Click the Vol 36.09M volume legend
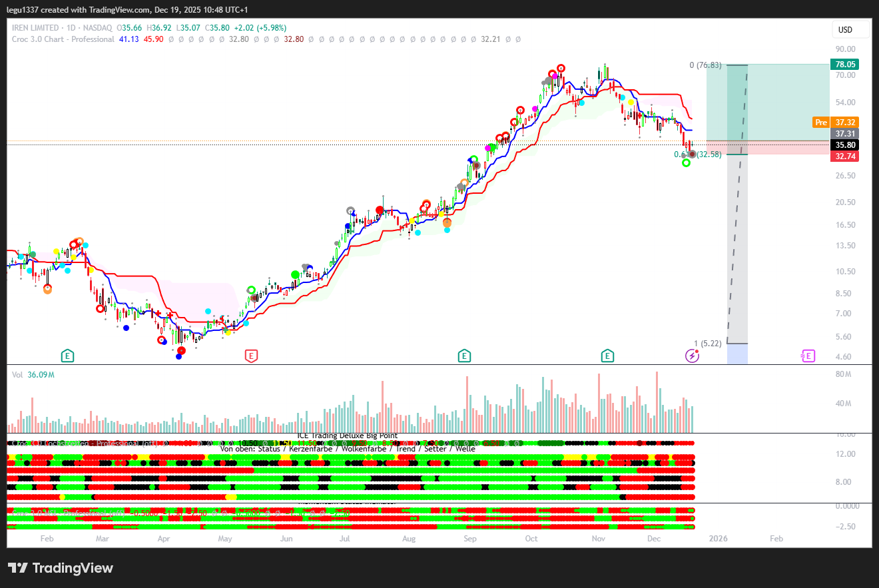 (33, 375)
